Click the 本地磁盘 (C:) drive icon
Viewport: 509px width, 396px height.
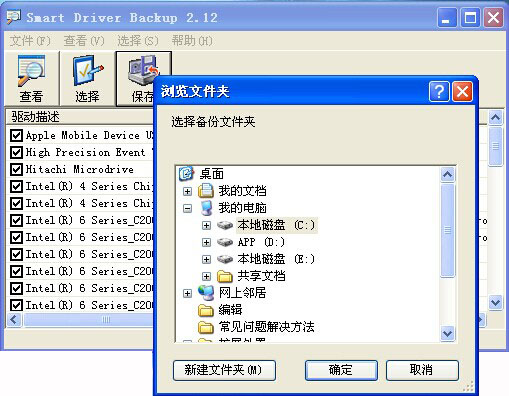coord(225,225)
